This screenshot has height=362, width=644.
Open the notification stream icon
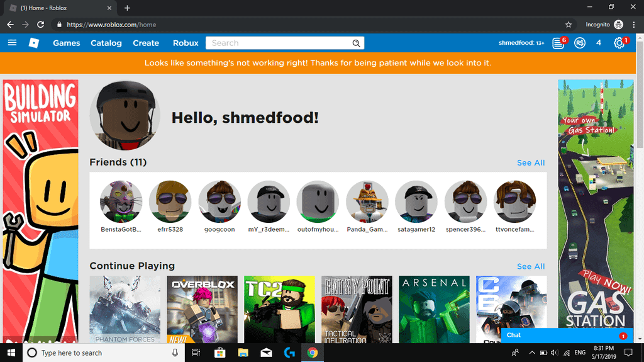tap(558, 43)
